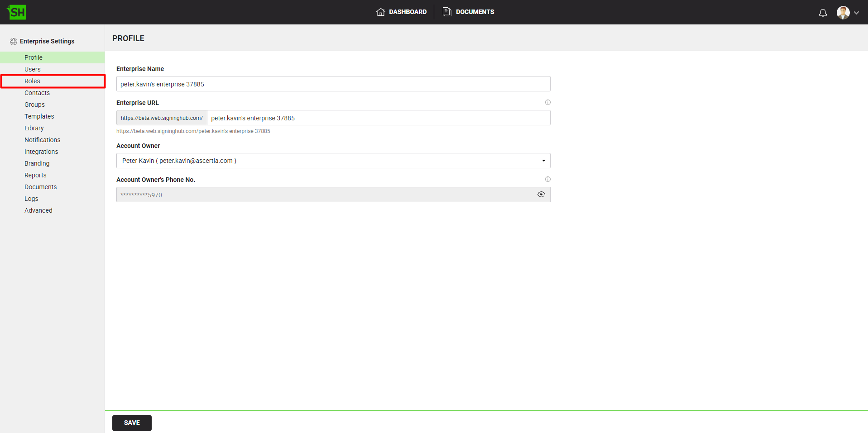Open the Advanced settings section
The image size is (868, 433).
coord(38,210)
